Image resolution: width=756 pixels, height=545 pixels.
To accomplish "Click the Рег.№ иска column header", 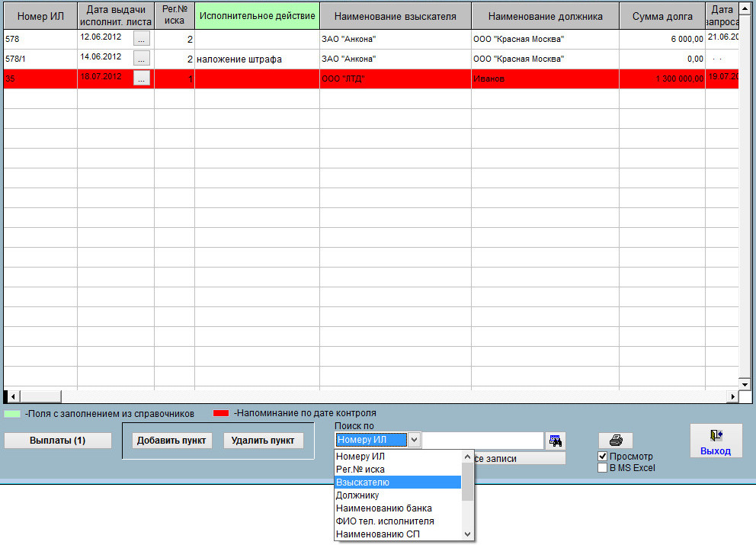I will click(x=175, y=16).
